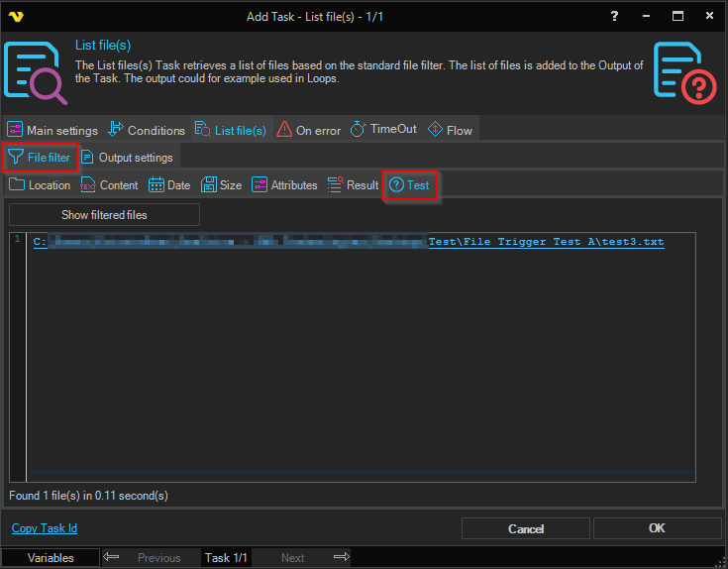The width and height of the screenshot is (728, 569).
Task: Click the Size floppy disk icon
Action: coord(209,184)
